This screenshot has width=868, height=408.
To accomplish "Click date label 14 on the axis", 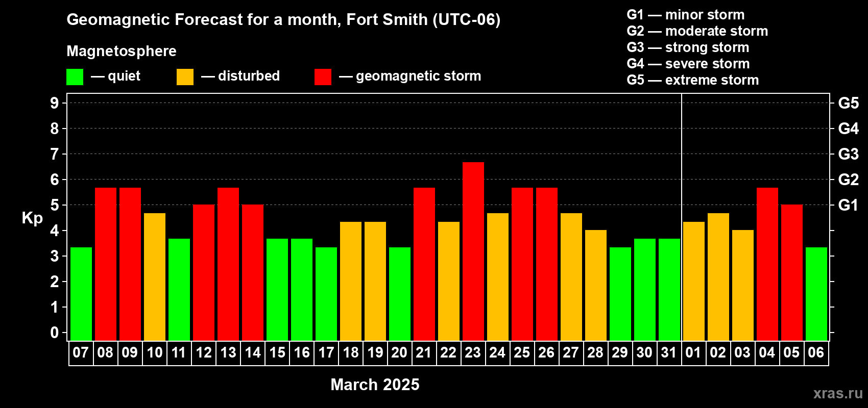I will tap(253, 352).
